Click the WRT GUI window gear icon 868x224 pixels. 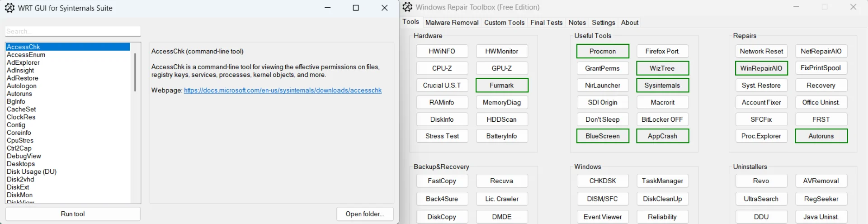[x=9, y=8]
